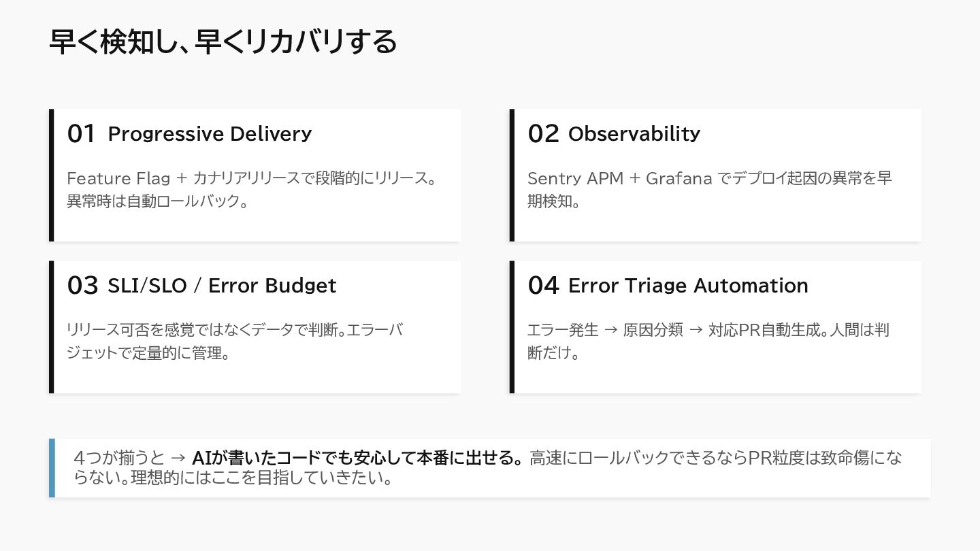Click the Feature Flag canary release description
Screen dimensions: 980x551
(250, 190)
